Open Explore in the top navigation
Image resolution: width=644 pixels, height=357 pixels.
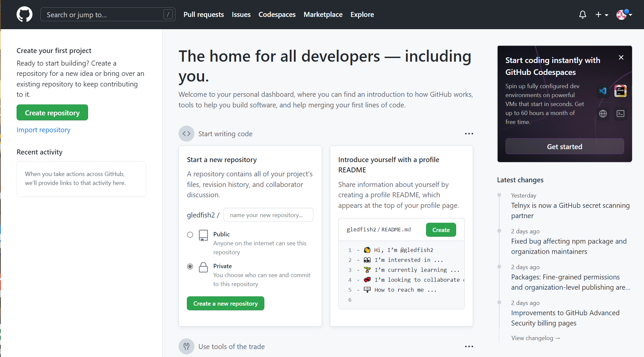[x=362, y=15]
